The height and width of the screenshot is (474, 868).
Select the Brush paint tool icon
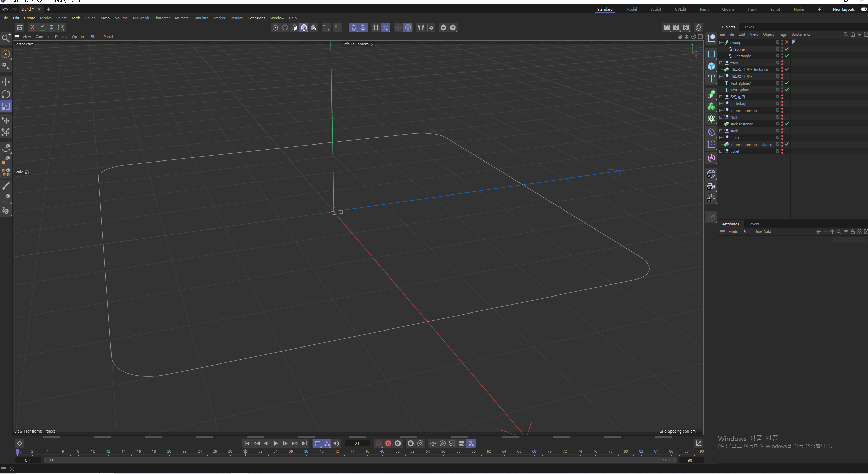6,186
